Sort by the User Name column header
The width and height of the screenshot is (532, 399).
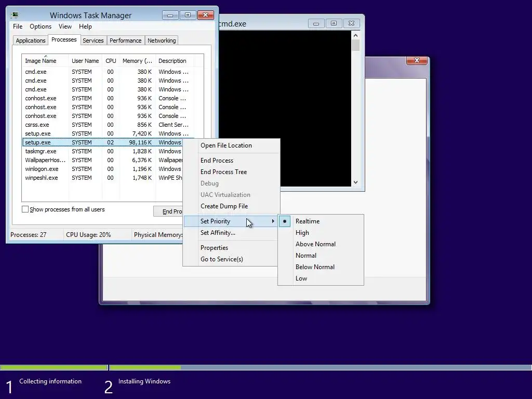point(85,61)
